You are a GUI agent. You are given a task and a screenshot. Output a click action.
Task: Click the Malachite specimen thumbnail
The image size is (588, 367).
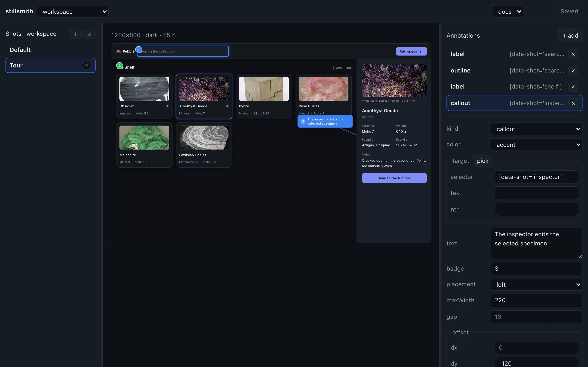(x=144, y=138)
